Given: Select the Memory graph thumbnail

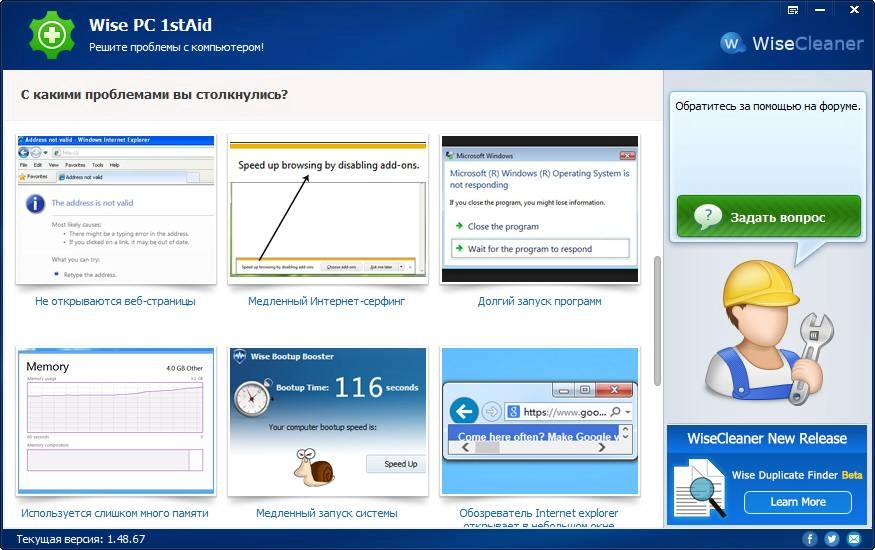Looking at the screenshot, I should click(x=116, y=421).
